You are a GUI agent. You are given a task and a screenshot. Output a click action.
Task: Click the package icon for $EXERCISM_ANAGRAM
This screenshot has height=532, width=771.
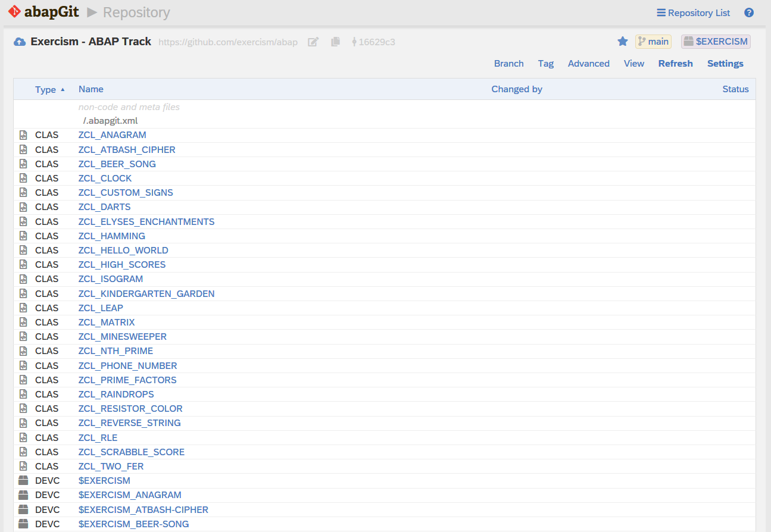click(23, 495)
